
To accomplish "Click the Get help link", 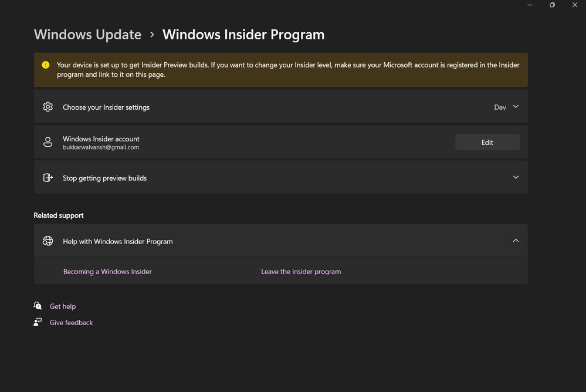I will [63, 306].
